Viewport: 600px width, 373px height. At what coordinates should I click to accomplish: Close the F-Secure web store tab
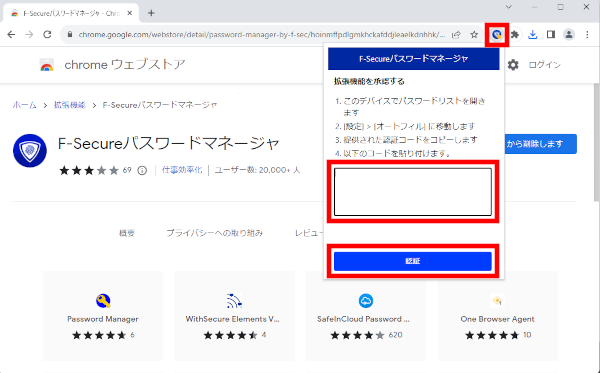point(130,13)
